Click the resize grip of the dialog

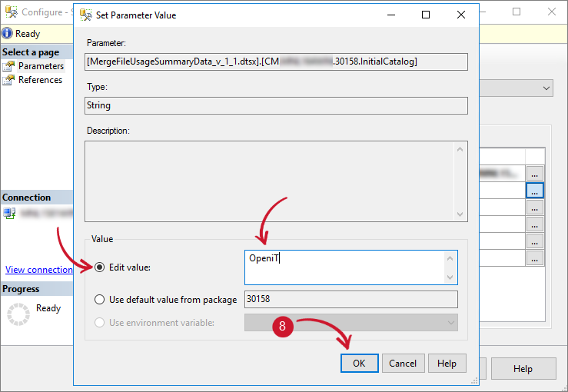tap(474, 380)
